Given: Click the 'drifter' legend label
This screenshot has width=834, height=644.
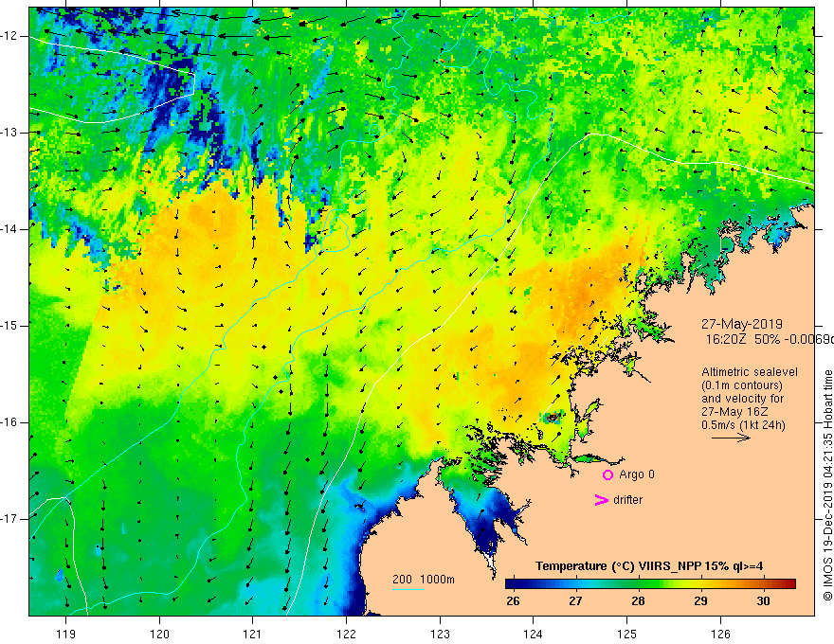Looking at the screenshot, I should 627,500.
